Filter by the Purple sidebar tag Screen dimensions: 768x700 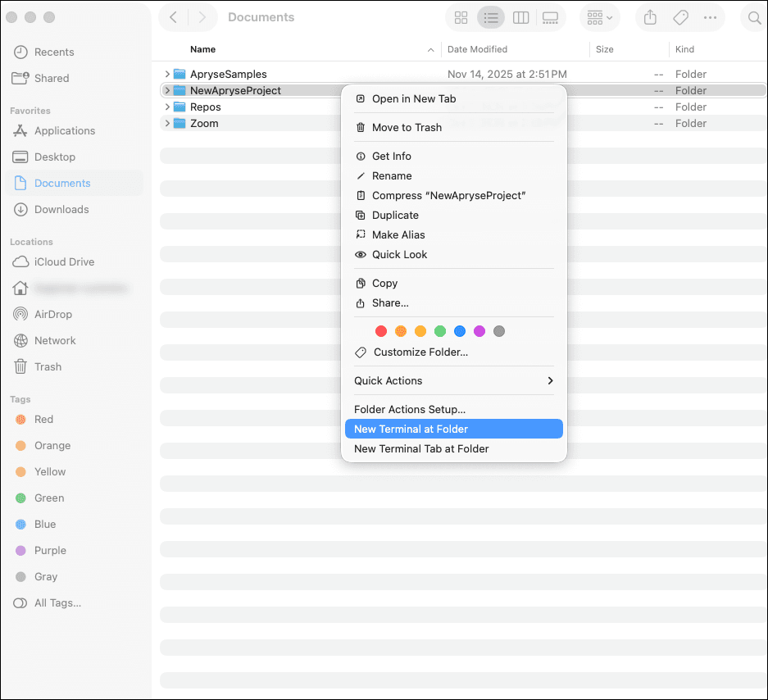[49, 550]
